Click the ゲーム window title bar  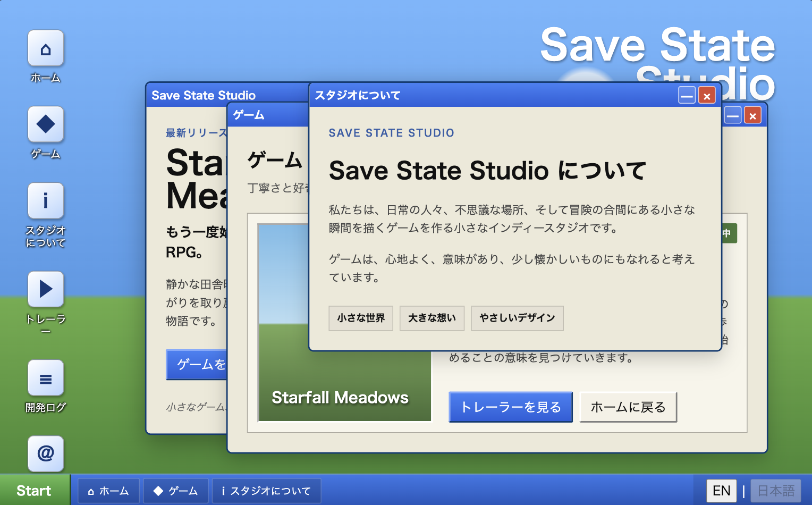[x=268, y=115]
